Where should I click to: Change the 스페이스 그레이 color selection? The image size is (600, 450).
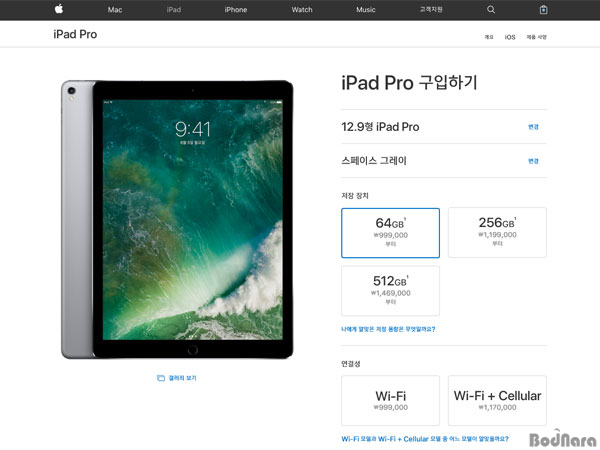533,161
